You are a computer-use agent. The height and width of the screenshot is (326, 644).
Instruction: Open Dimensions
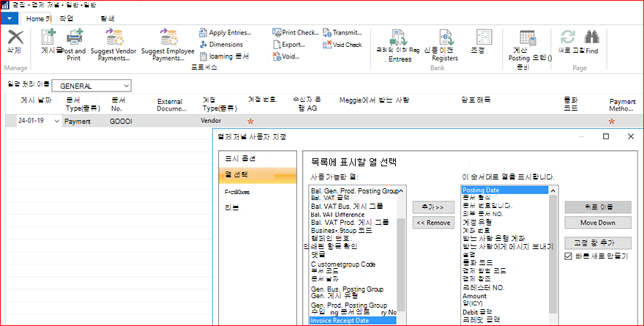coord(221,45)
